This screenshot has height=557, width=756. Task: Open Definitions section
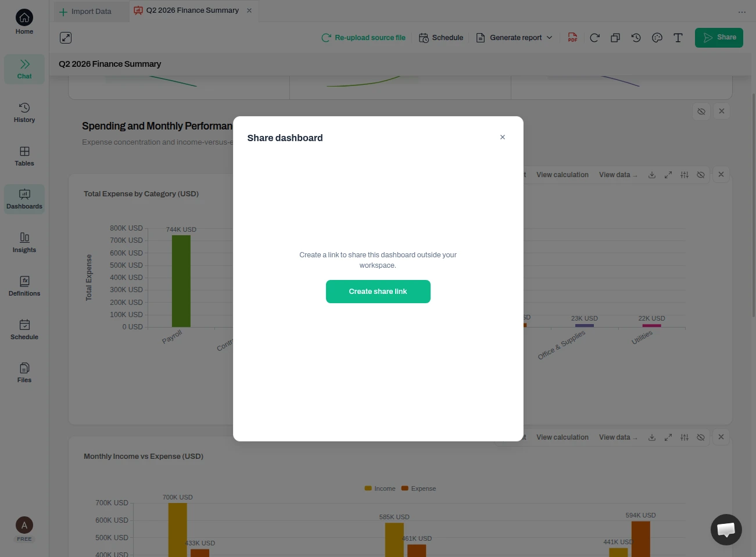click(24, 286)
